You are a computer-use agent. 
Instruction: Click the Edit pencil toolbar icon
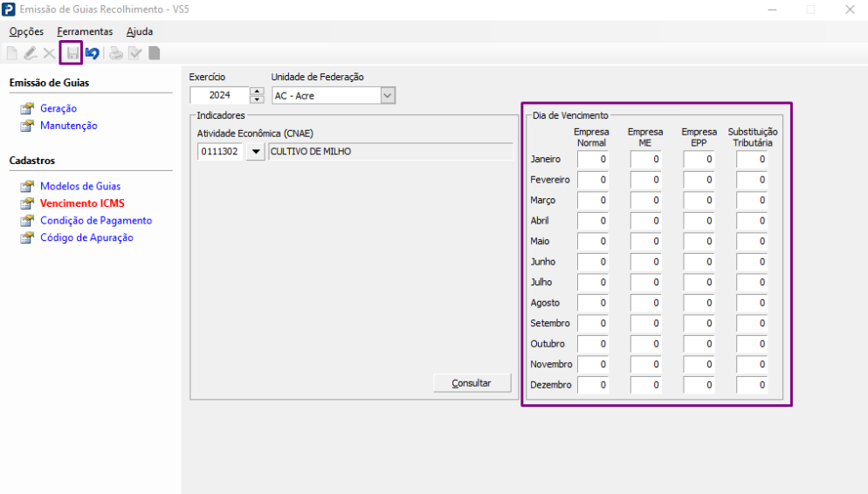pos(31,53)
